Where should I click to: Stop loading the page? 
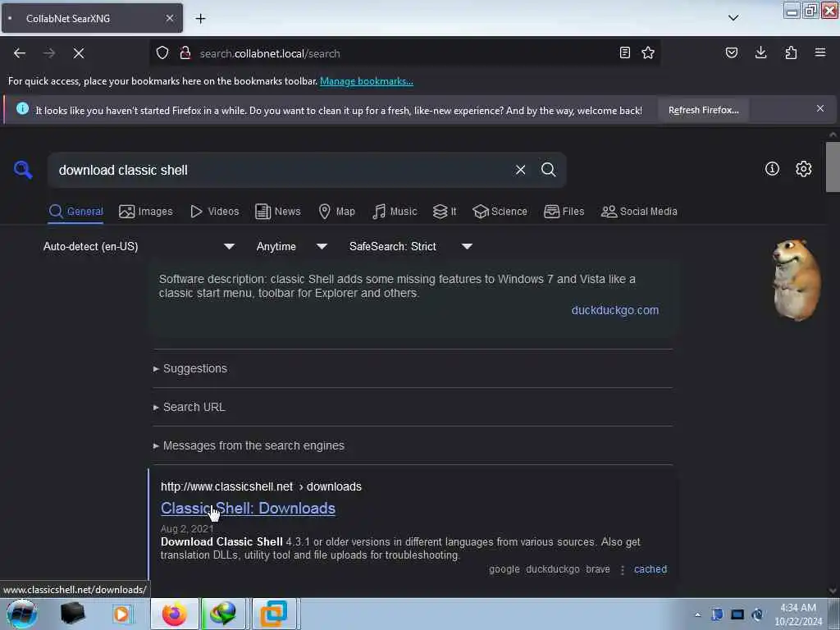click(x=79, y=53)
